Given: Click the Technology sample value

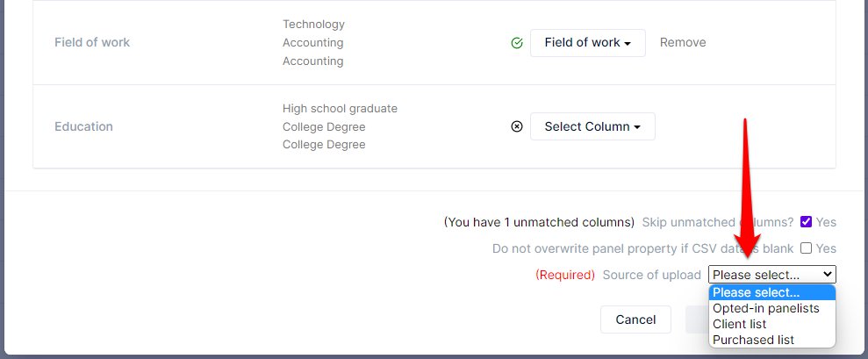Looking at the screenshot, I should click(313, 25).
